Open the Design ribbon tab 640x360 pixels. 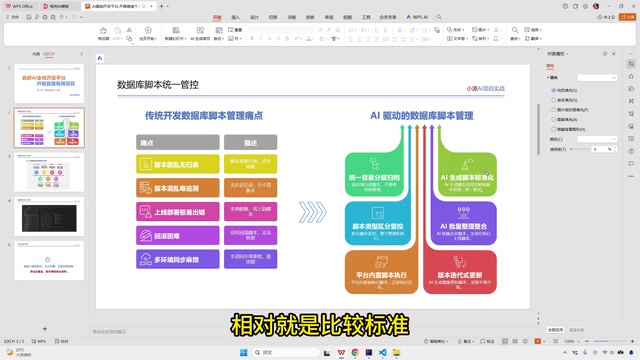click(254, 17)
